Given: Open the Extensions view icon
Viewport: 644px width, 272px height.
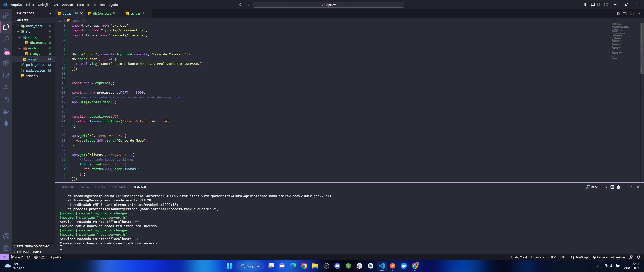Looking at the screenshot, I should [6, 63].
